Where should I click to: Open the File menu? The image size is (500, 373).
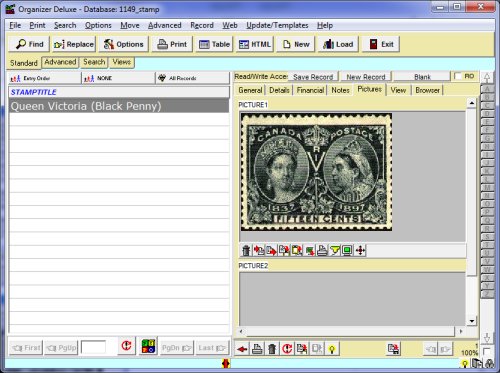coord(15,25)
